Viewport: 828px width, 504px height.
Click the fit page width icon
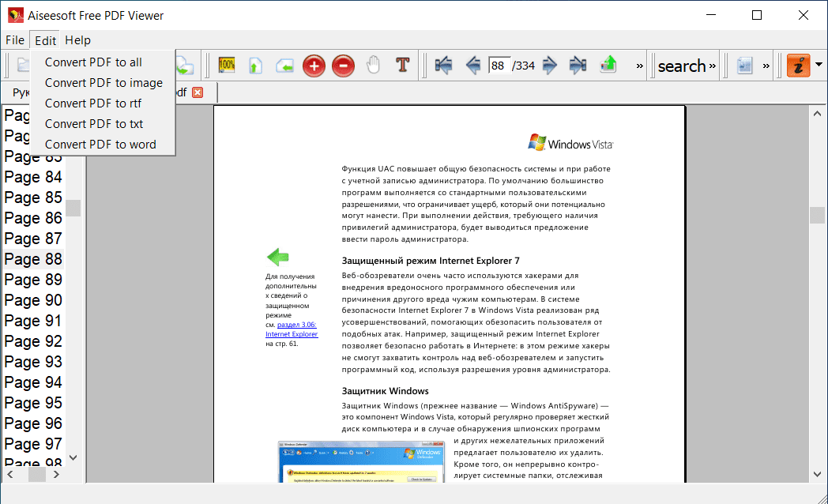click(x=284, y=66)
